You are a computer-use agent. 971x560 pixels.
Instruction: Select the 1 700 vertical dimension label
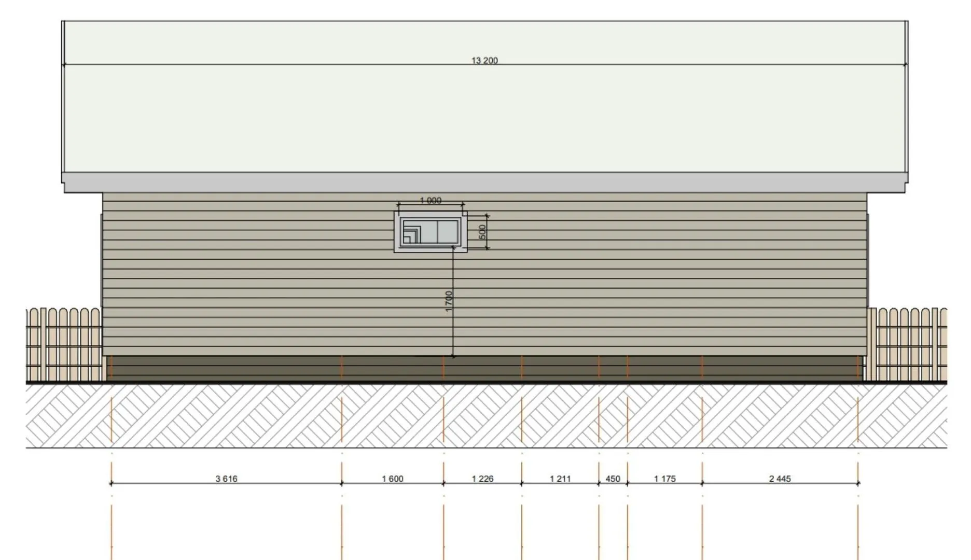tap(449, 301)
